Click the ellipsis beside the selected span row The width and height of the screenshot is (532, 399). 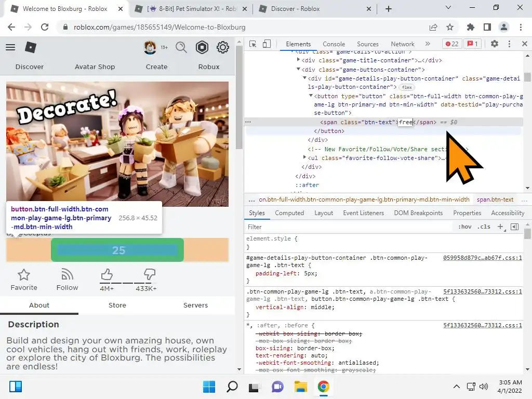pos(248,122)
